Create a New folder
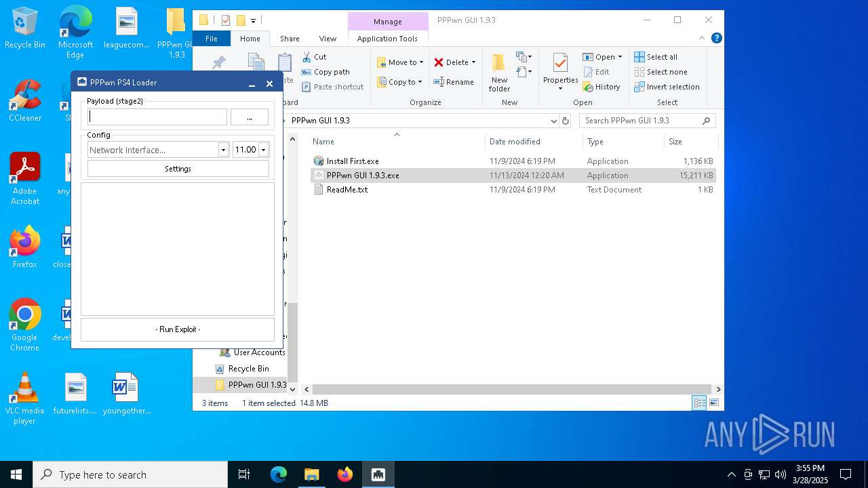 coord(499,73)
